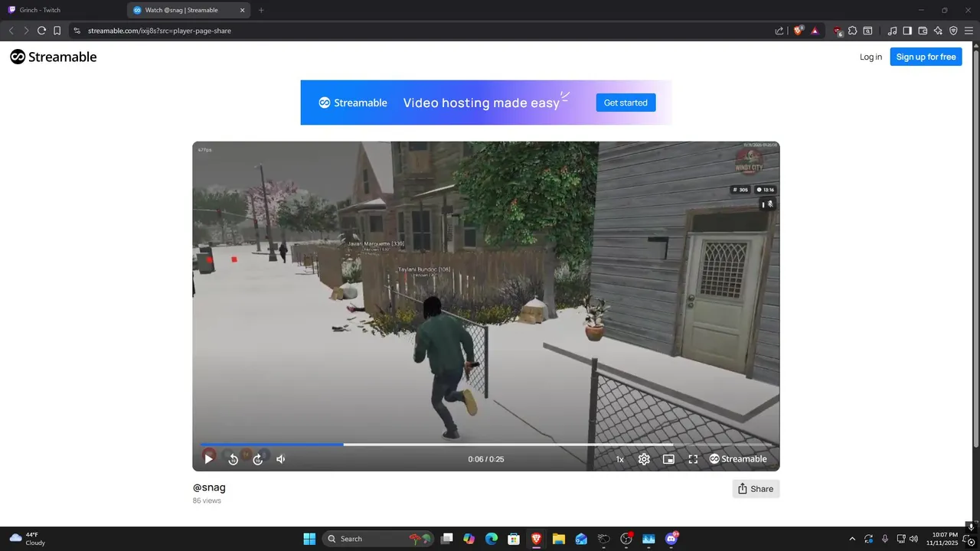This screenshot has width=980, height=551.
Task: Open Brave Wallet icon
Action: click(x=923, y=31)
